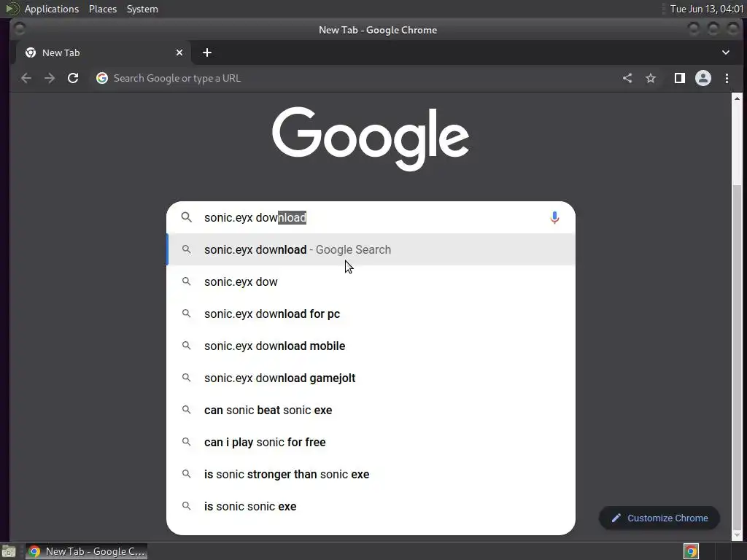Pick the 'is sonic sonic exe' suggestion

[x=371, y=506]
